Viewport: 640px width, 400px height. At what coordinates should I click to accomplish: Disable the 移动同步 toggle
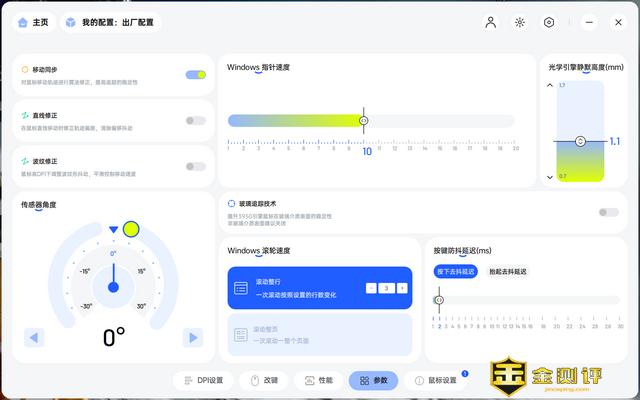pyautogui.click(x=196, y=74)
